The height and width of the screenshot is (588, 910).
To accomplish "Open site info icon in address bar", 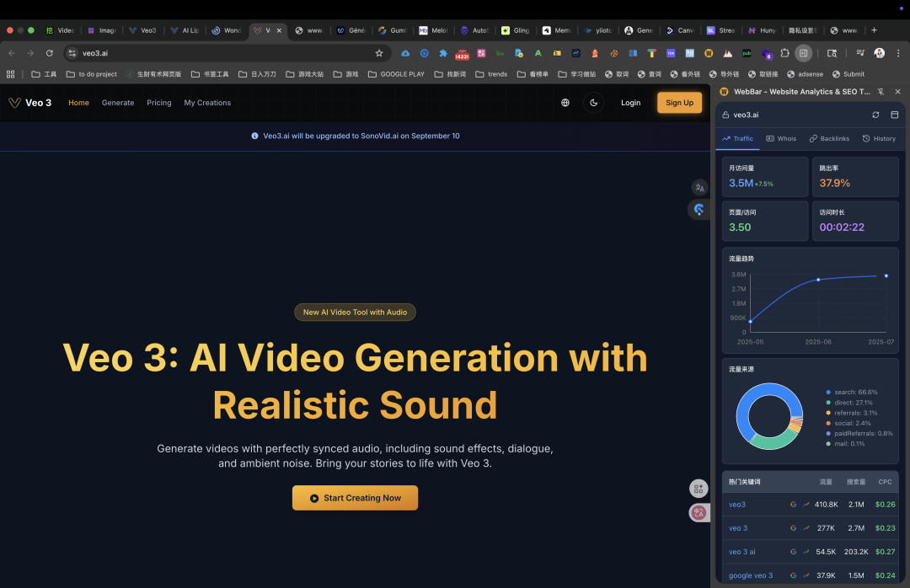I will pyautogui.click(x=72, y=53).
